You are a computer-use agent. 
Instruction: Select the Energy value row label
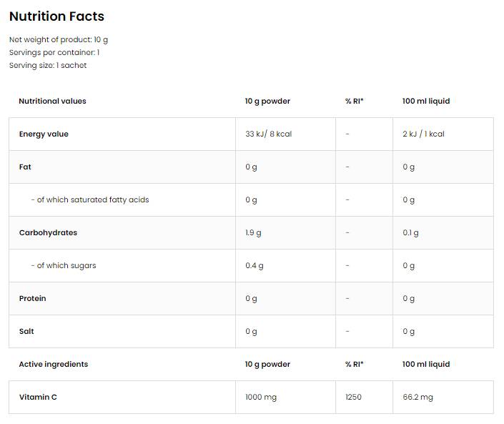tap(44, 134)
